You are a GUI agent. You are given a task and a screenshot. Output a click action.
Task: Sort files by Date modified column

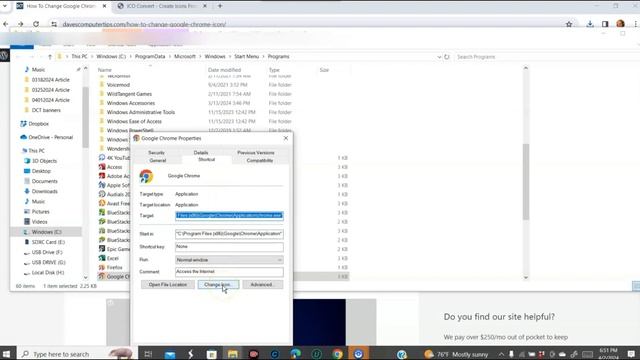pos(224,70)
